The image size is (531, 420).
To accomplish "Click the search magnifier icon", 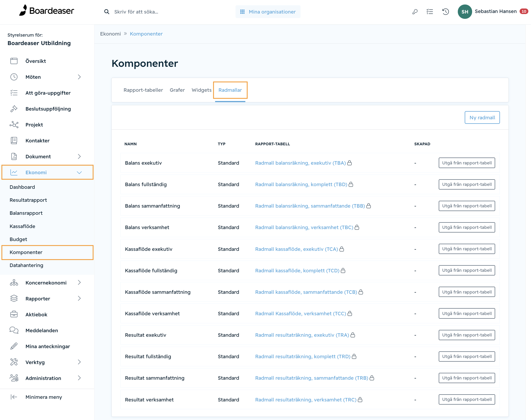I will click(x=107, y=12).
